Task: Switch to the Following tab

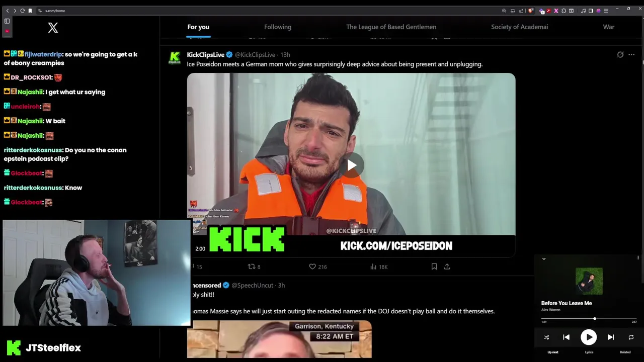Action: (278, 27)
